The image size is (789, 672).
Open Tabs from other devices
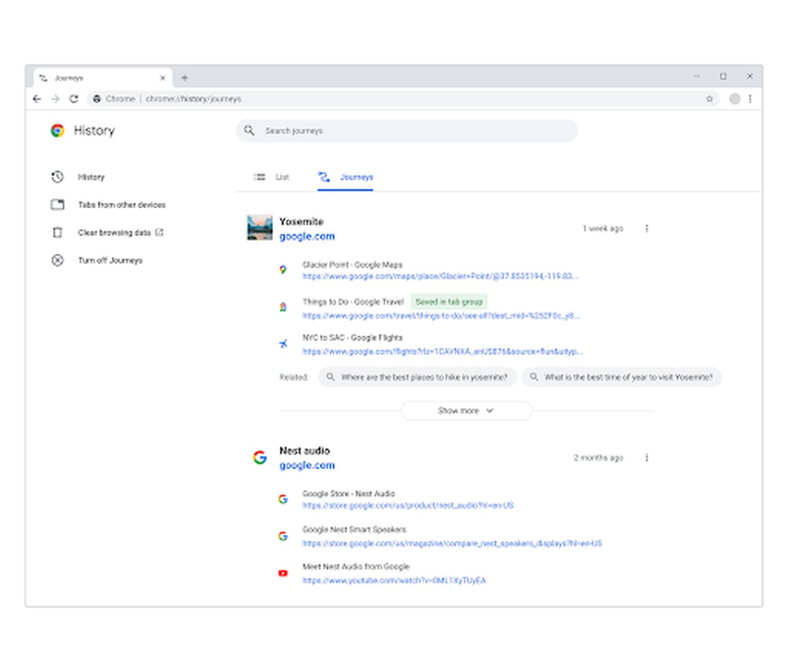click(122, 205)
